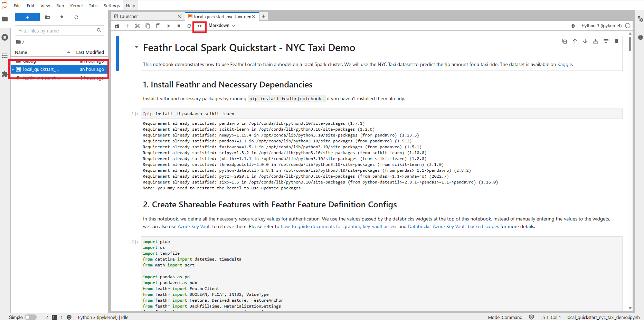The width and height of the screenshot is (644, 320).
Task: Delete the selected cell with trash icon
Action: coord(616,41)
